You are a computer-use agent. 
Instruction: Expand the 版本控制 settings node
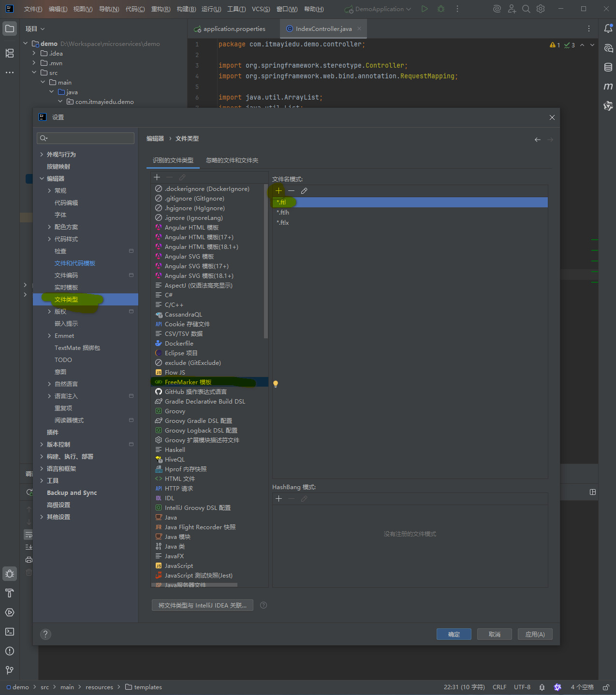tap(42, 445)
